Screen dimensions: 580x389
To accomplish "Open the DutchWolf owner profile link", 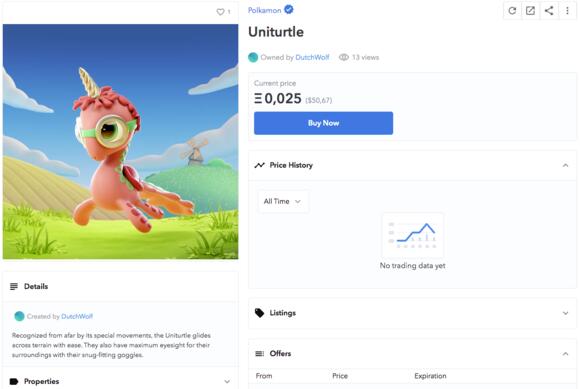I will coord(312,57).
